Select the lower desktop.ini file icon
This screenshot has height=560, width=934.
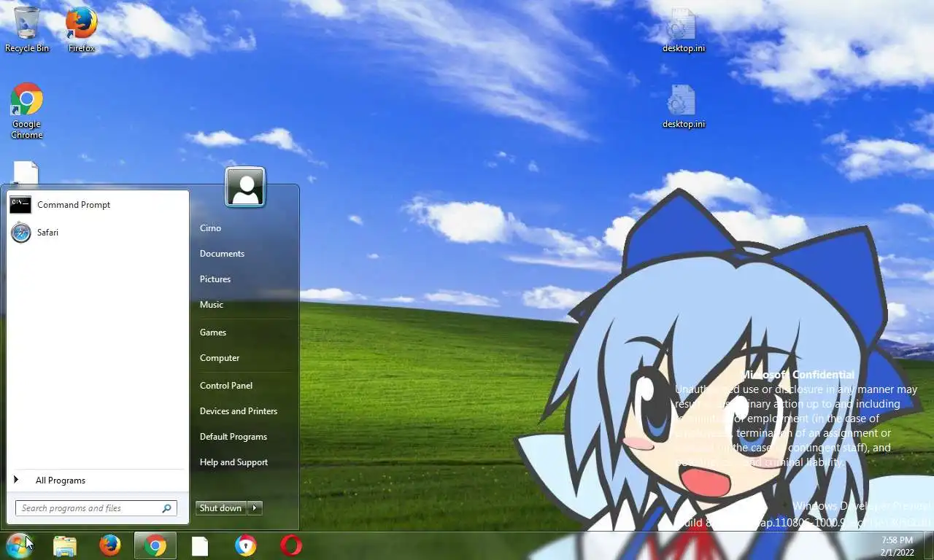tap(684, 106)
